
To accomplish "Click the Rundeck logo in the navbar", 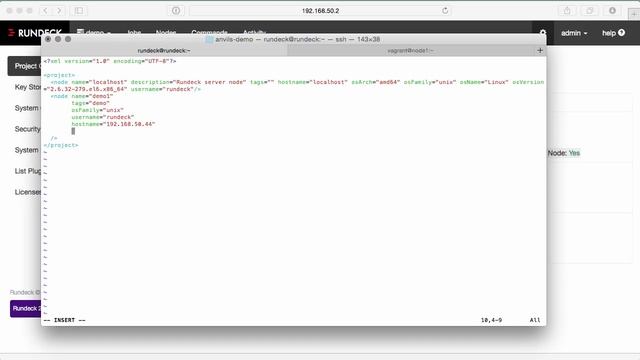I will [34, 33].
